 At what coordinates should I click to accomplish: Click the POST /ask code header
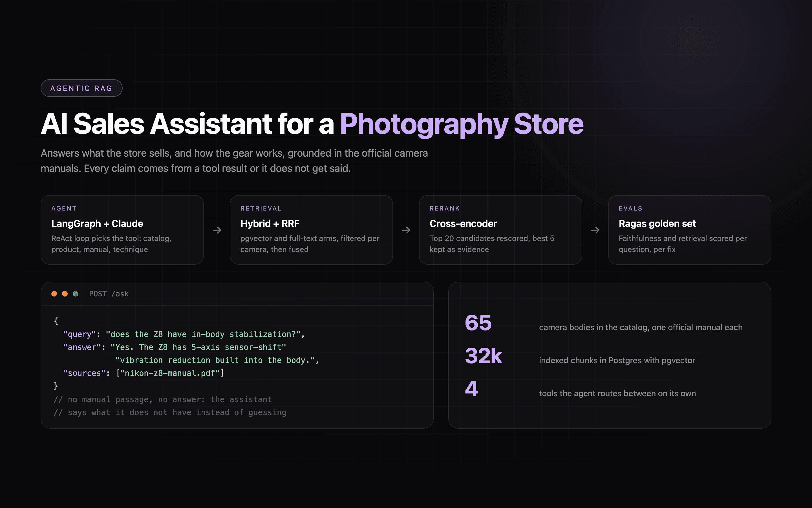(x=109, y=294)
